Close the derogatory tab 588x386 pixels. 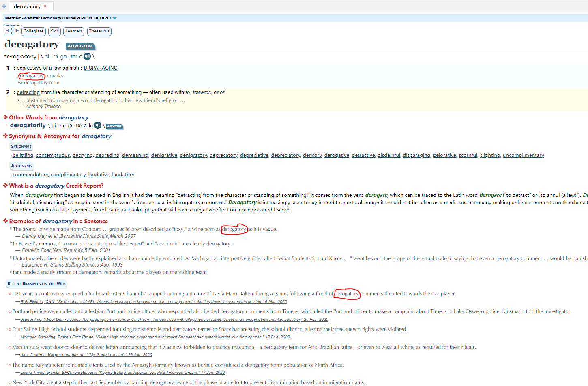[x=45, y=6]
